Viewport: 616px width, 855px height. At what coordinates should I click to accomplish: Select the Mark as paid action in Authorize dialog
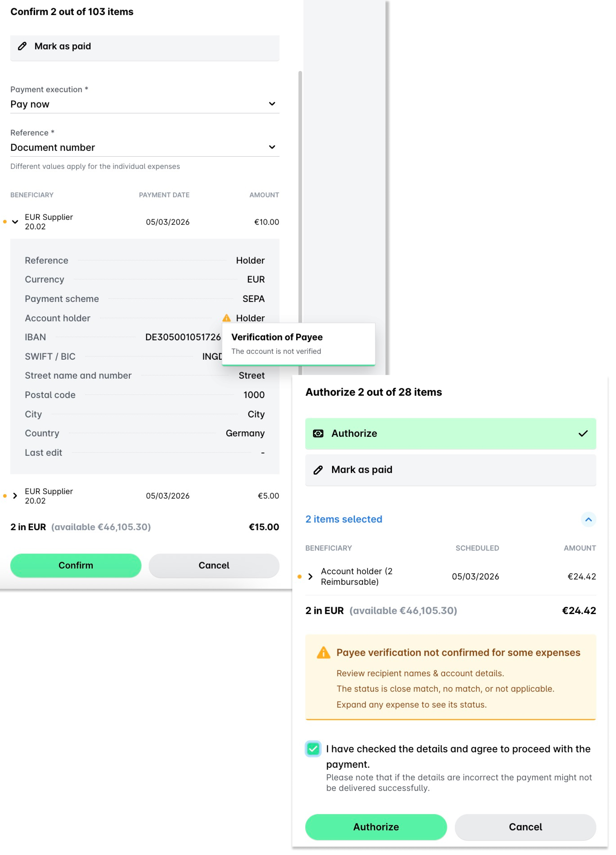450,470
